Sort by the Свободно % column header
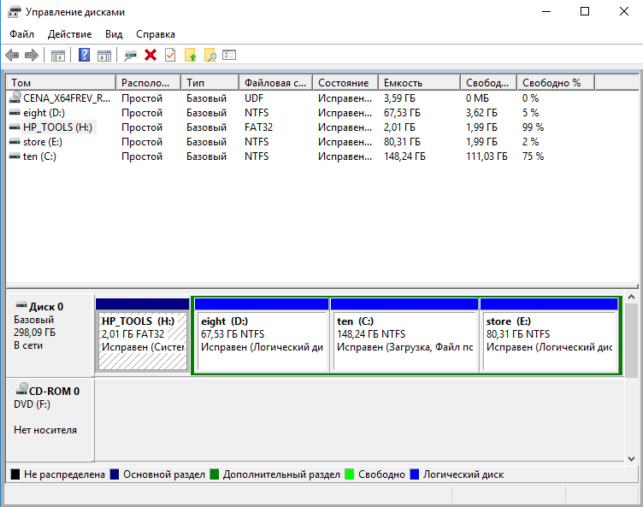Viewport: 643px width, 507px height. click(556, 83)
